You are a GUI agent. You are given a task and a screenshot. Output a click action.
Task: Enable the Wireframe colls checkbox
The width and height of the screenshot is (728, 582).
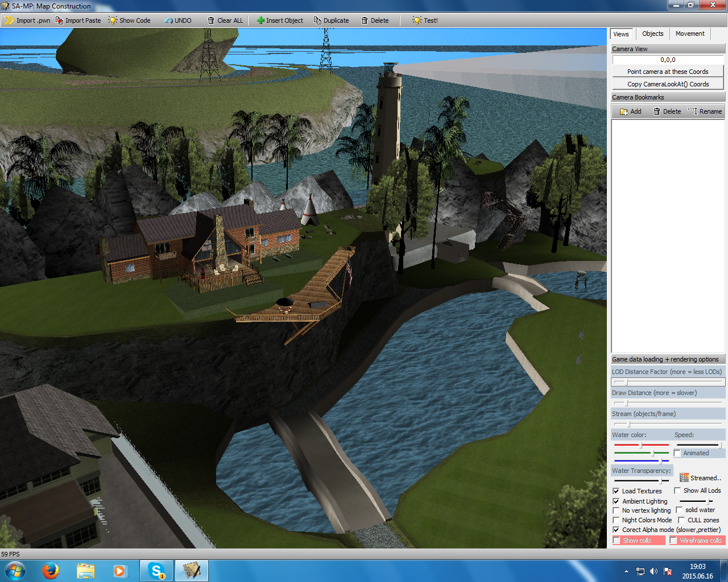click(x=673, y=541)
